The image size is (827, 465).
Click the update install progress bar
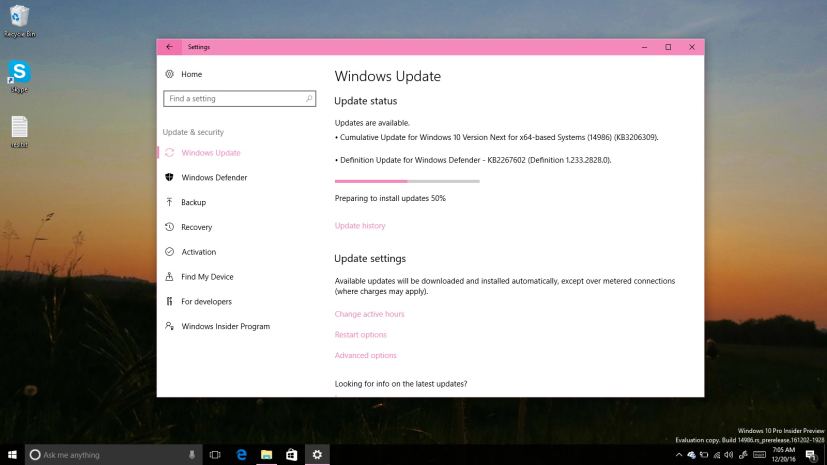pos(407,181)
